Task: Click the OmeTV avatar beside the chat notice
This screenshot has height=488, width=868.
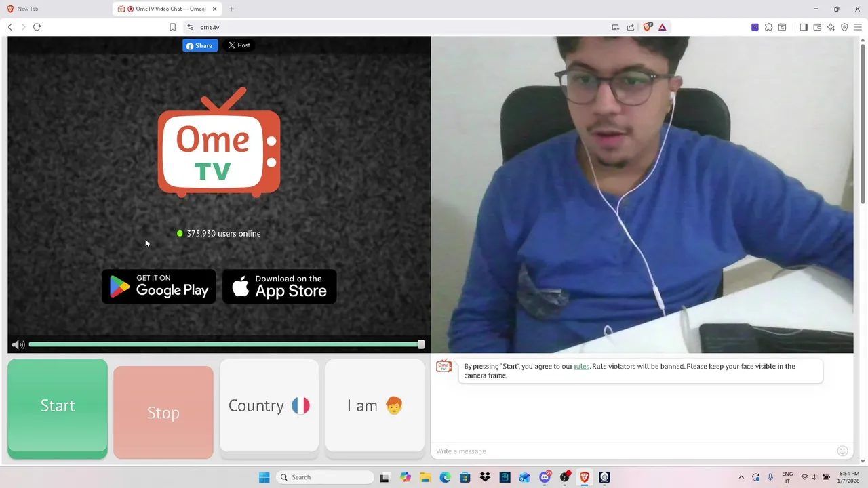Action: click(444, 367)
